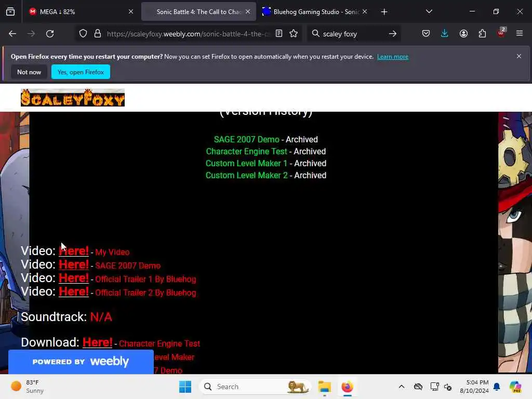The height and width of the screenshot is (399, 532).
Task: Focus the URL address bar
Action: tap(188, 34)
